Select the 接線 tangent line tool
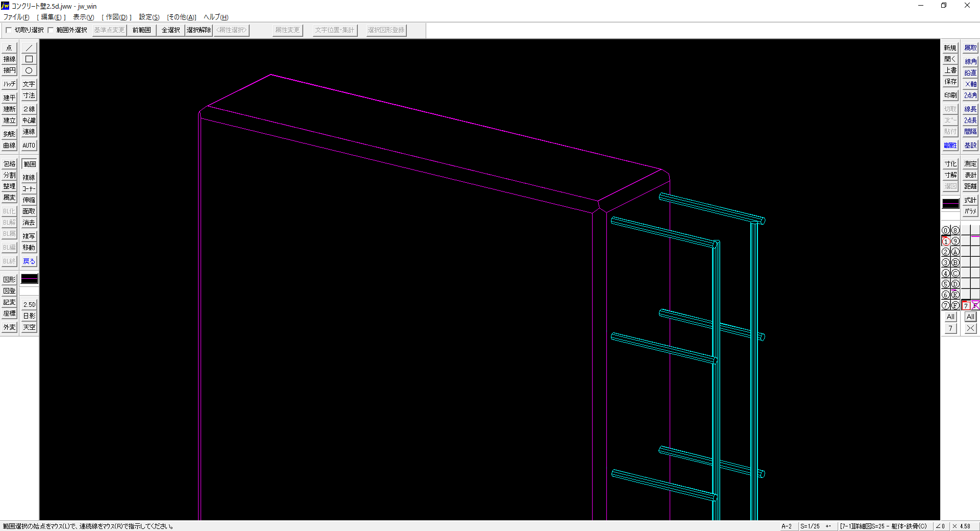Screen dimensions: 980x531 pos(9,59)
